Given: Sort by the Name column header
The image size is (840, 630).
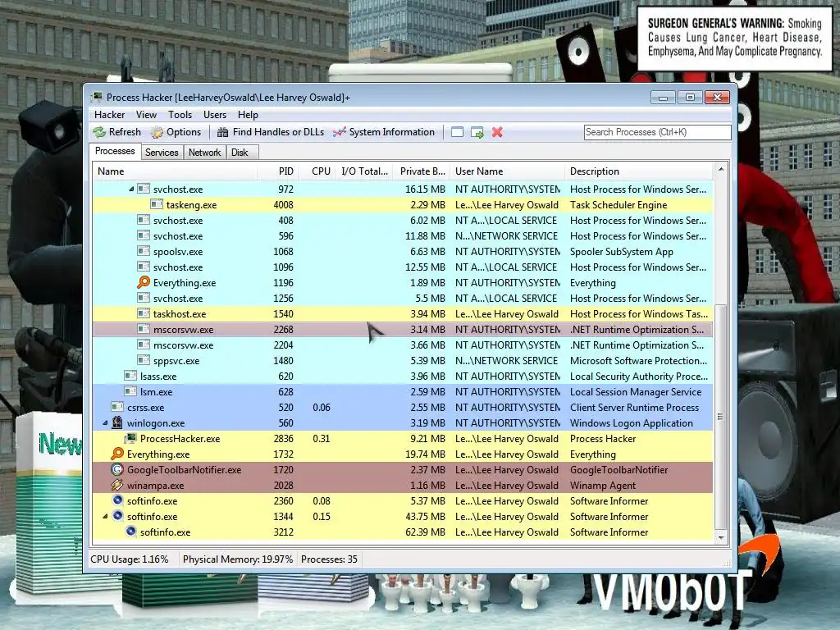Looking at the screenshot, I should tap(176, 171).
